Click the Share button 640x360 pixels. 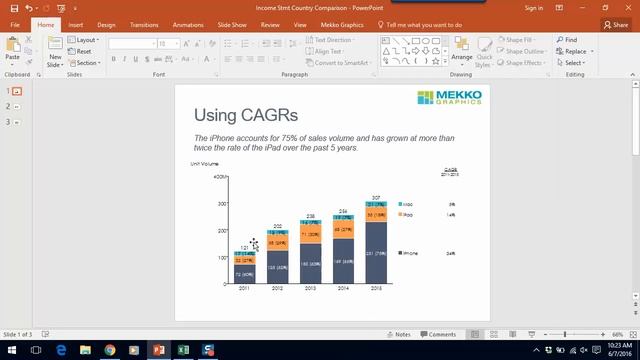(616, 25)
